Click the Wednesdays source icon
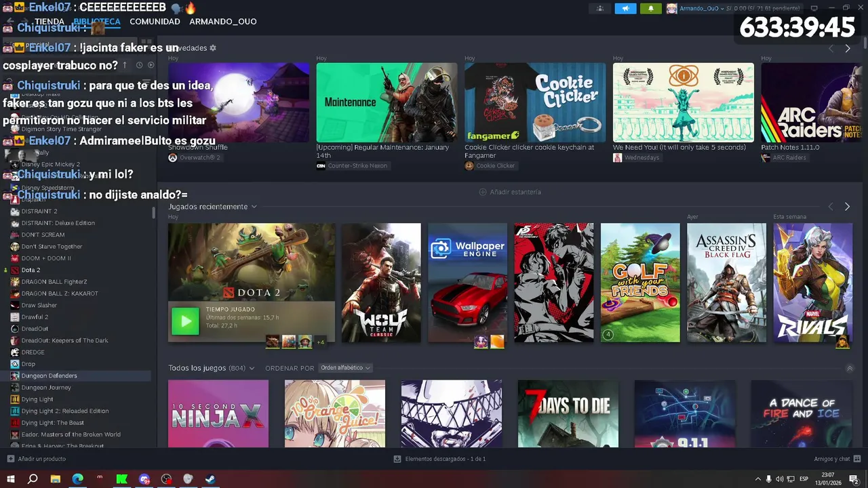Viewport: 868px width, 488px height. pos(617,157)
